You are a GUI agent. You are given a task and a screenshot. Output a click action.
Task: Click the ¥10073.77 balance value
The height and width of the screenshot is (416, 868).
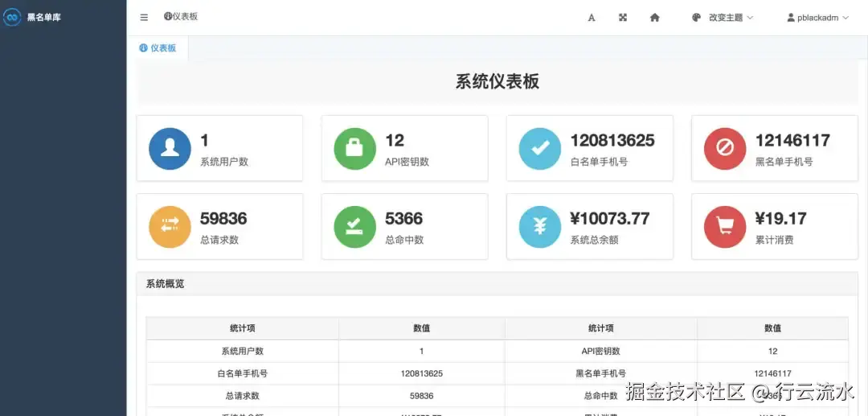609,218
